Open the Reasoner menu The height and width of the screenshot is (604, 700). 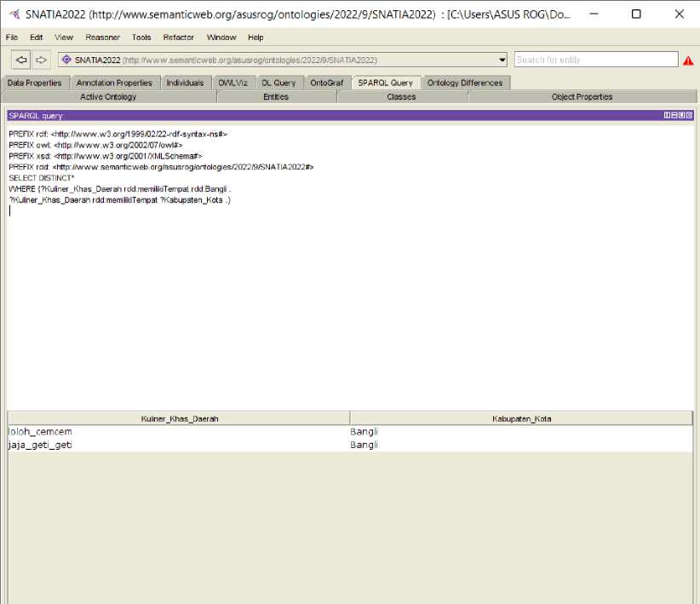[x=103, y=37]
